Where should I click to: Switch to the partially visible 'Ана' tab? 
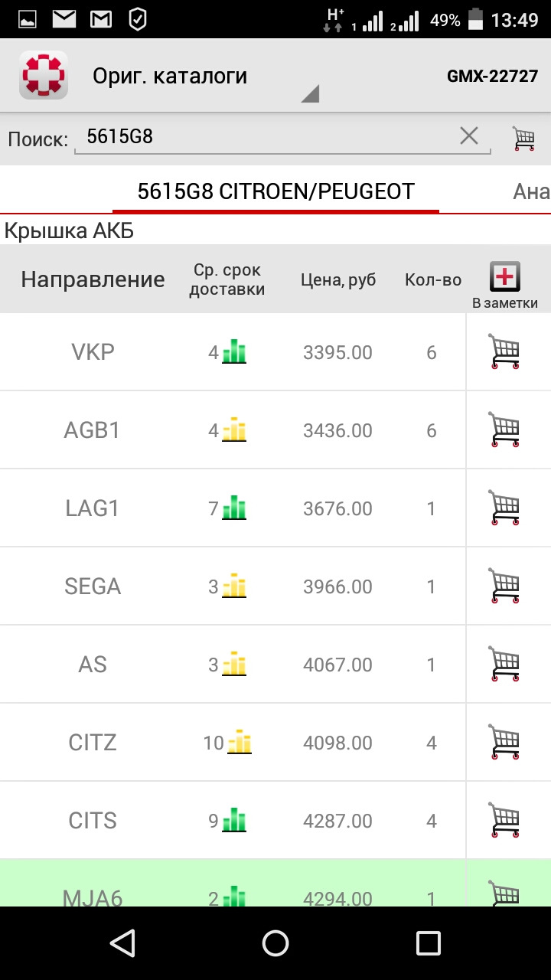pyautogui.click(x=531, y=191)
